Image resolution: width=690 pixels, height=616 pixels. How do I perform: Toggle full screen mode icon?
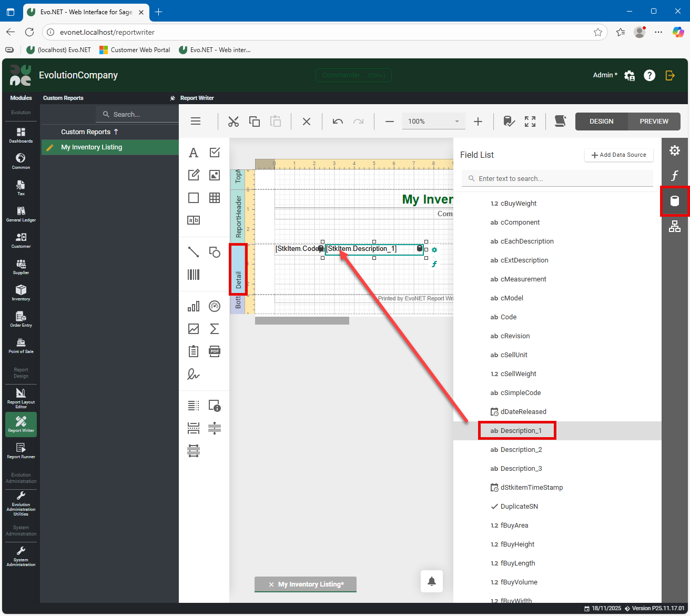tap(530, 122)
